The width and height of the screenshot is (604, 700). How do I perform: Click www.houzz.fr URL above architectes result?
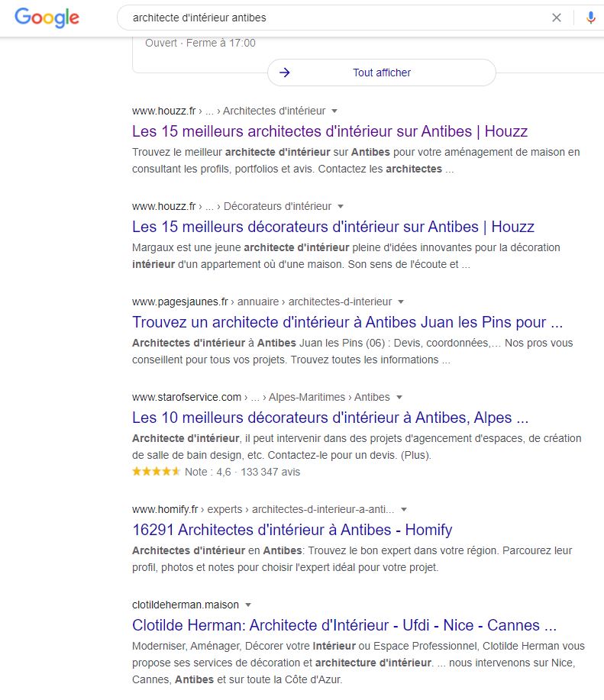click(x=164, y=111)
